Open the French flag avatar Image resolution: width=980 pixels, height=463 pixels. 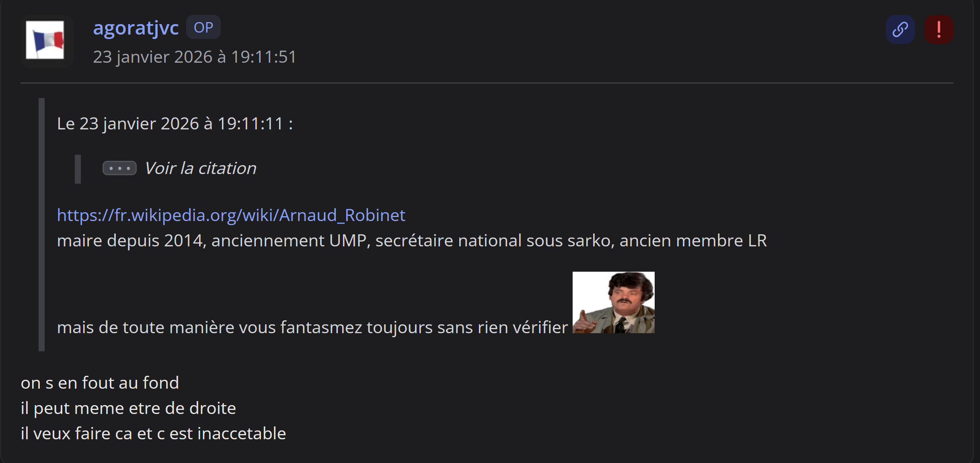point(45,40)
